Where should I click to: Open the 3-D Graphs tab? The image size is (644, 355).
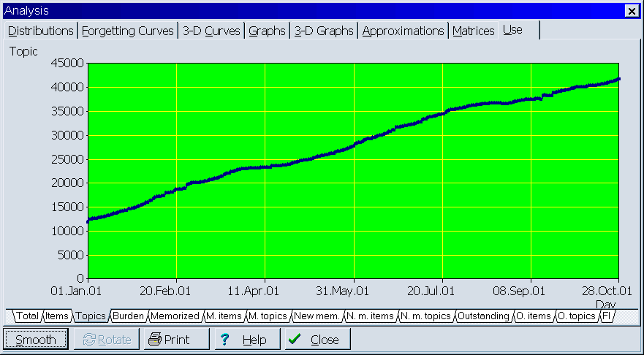324,31
